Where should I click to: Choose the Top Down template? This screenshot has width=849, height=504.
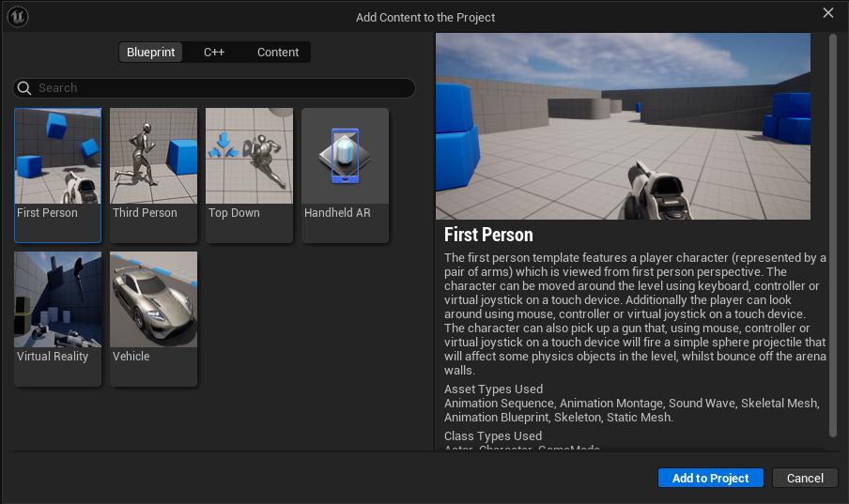pyautogui.click(x=249, y=175)
